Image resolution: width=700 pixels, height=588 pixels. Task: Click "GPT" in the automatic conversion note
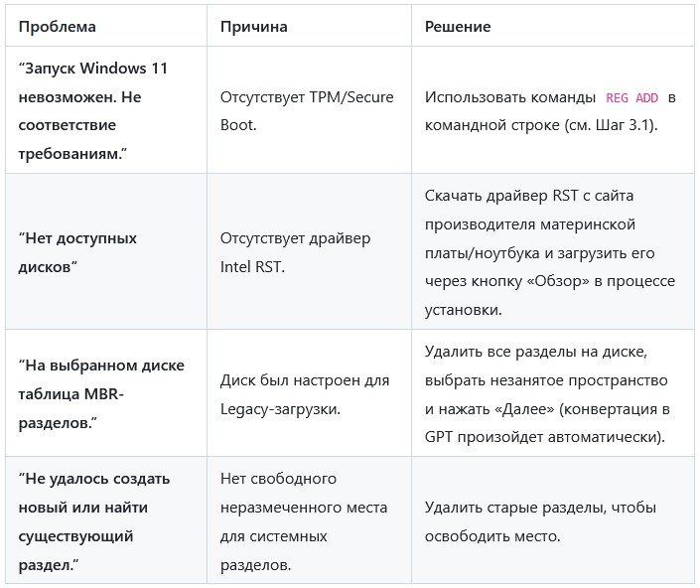(x=440, y=437)
